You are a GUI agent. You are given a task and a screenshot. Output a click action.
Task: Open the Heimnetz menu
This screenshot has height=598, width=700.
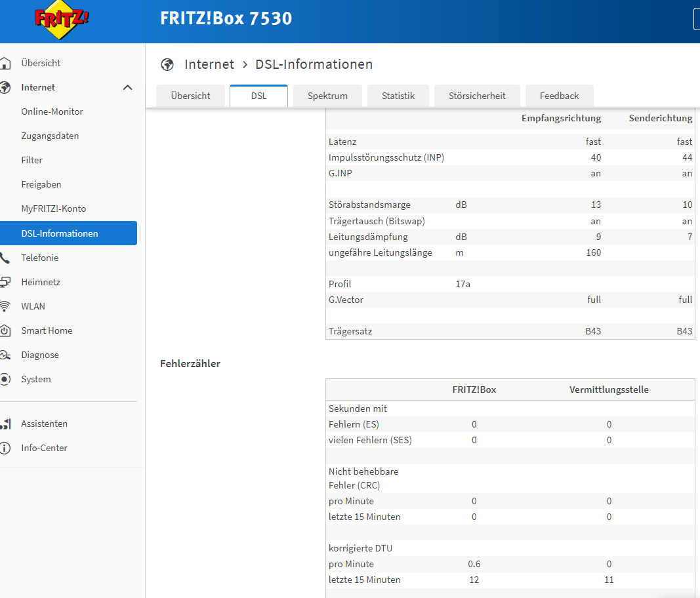(41, 282)
